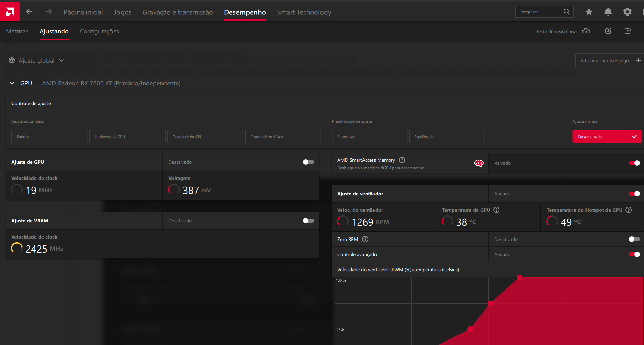Screen dimensions: 644x345
Task: Collapse the GPU section chevron
Action: pos(12,83)
